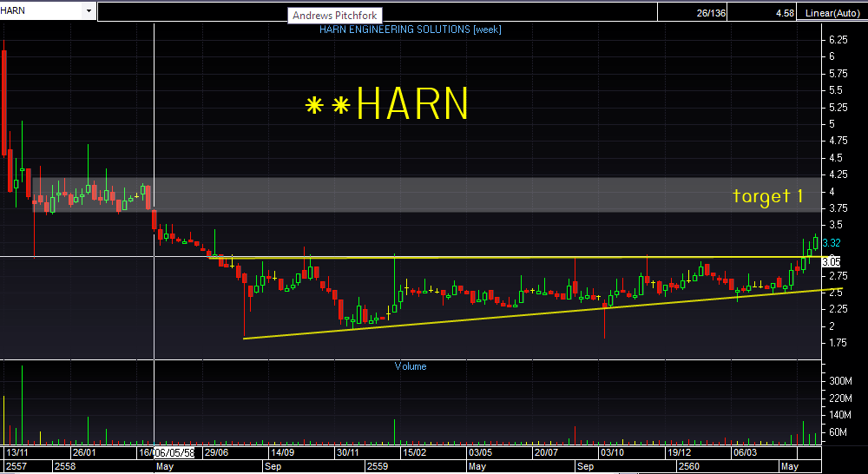This screenshot has width=868, height=474.
Task: Click the 4.25 price axis label
Action: 838,174
